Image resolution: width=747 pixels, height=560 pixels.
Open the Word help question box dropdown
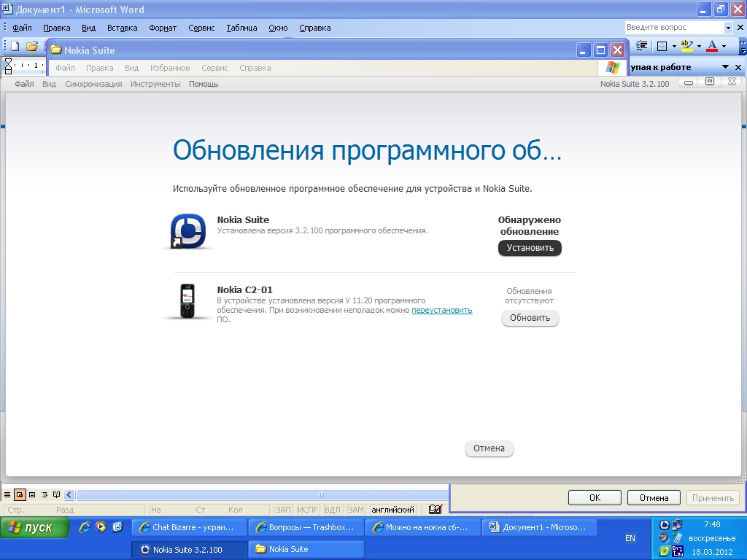pyautogui.click(x=728, y=28)
